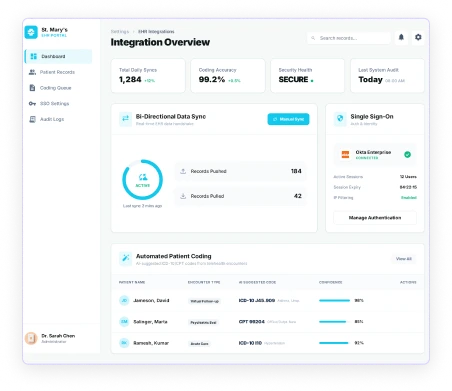Screen dimensions: 452x391
Task: Click the Single Sign-On shield icon
Action: coord(340,119)
